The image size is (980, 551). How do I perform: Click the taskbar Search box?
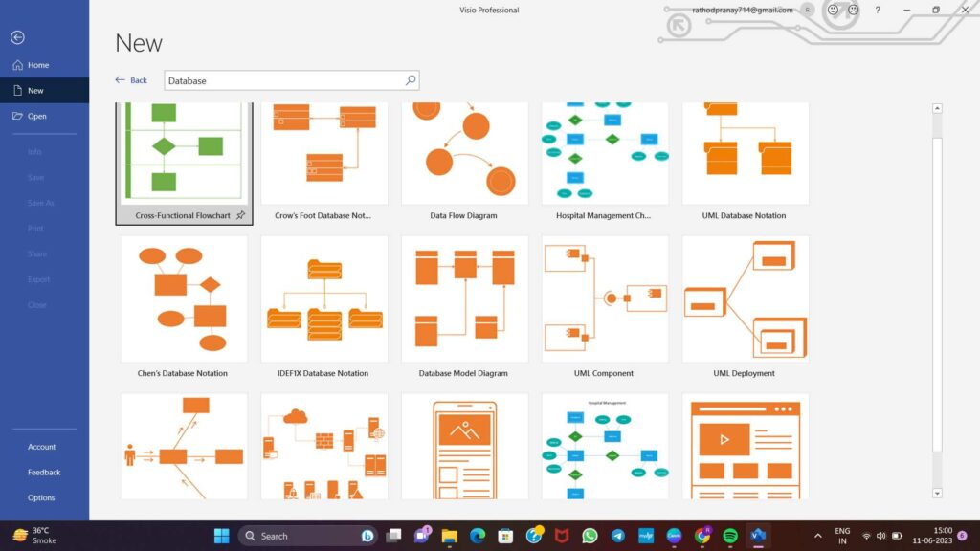(x=307, y=536)
